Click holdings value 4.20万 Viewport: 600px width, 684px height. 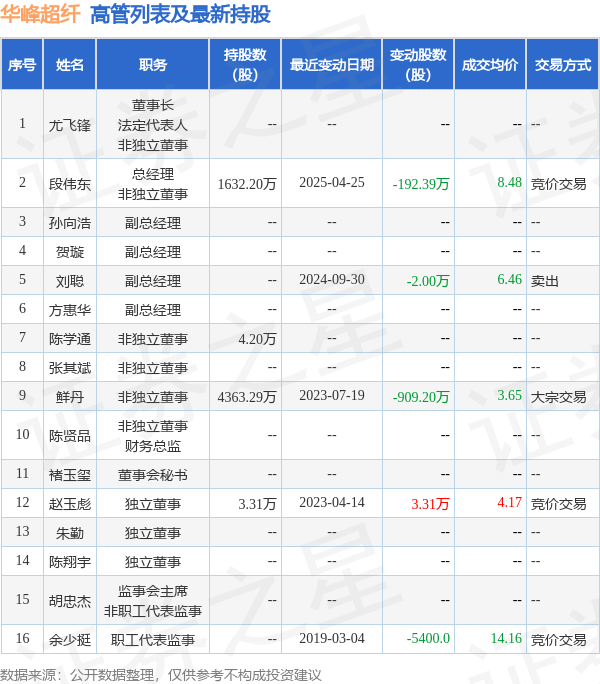tap(257, 339)
